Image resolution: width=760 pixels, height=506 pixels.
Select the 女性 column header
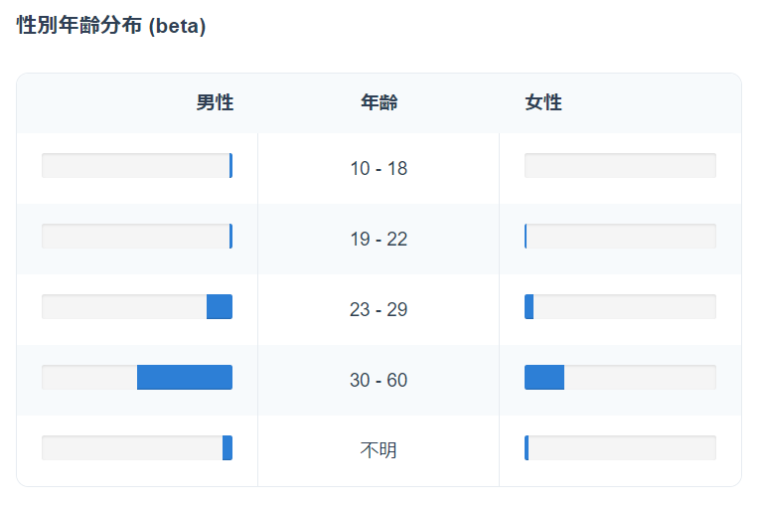pos(543,102)
